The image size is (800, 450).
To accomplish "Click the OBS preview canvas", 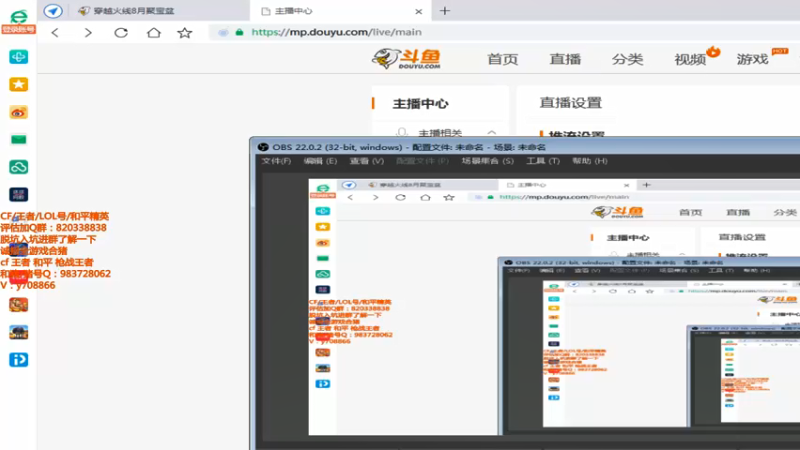I will point(554,307).
